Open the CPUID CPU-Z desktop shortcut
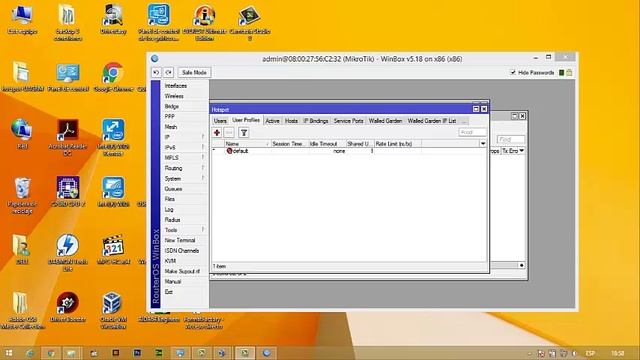The image size is (640, 360). [68, 192]
